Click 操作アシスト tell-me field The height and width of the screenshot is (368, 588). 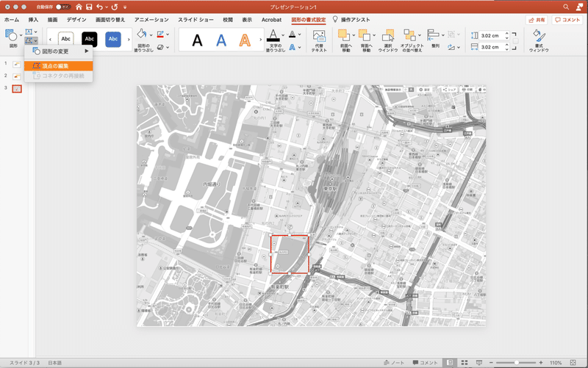click(x=351, y=20)
